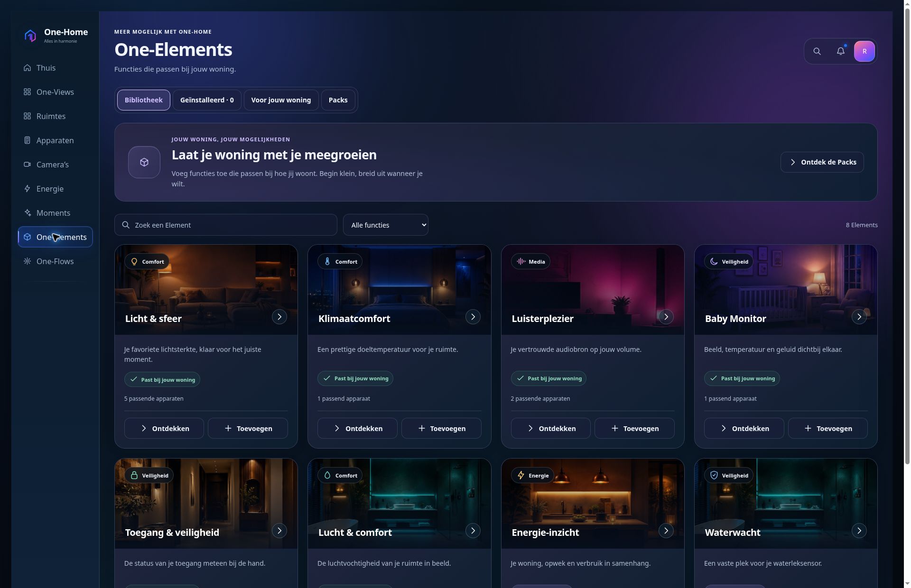Open the Luisterplezier card image
911x588 pixels.
pos(593,290)
